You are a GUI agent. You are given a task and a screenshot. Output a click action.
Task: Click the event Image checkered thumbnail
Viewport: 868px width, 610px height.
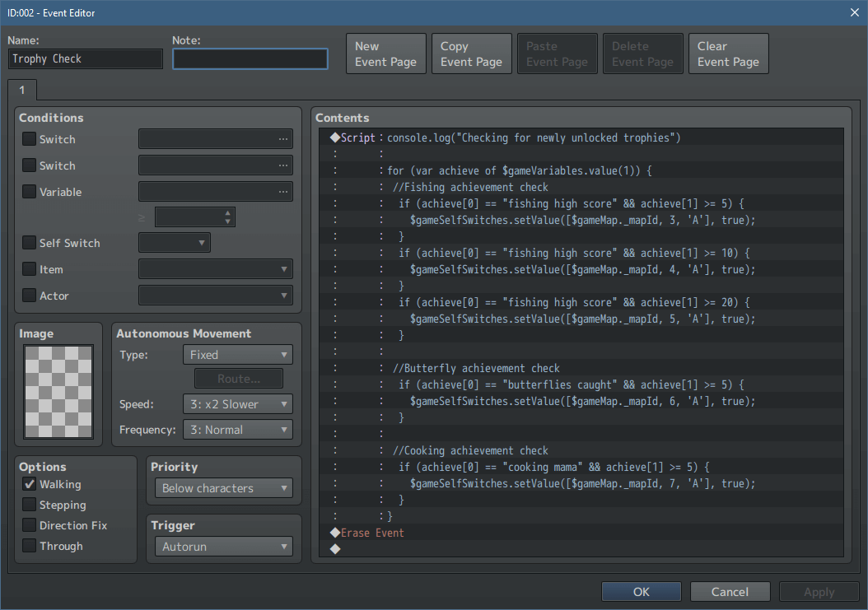[x=58, y=391]
